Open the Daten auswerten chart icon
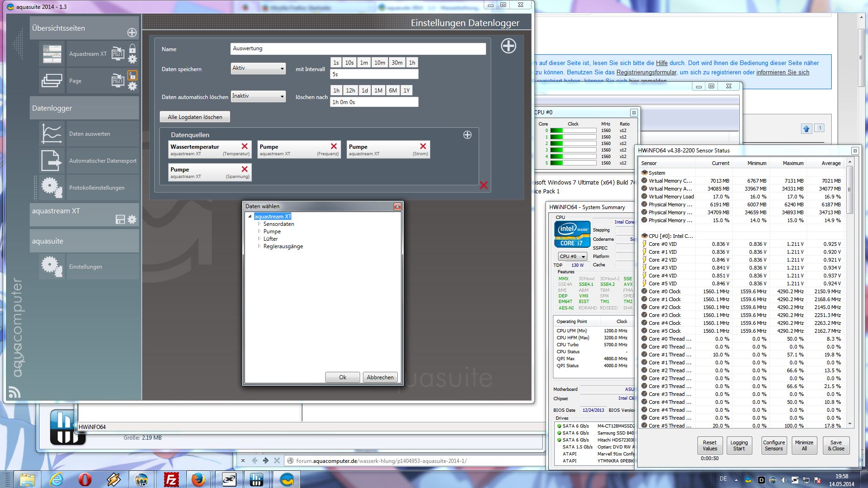Viewport: 868px width, 488px height. (52, 134)
